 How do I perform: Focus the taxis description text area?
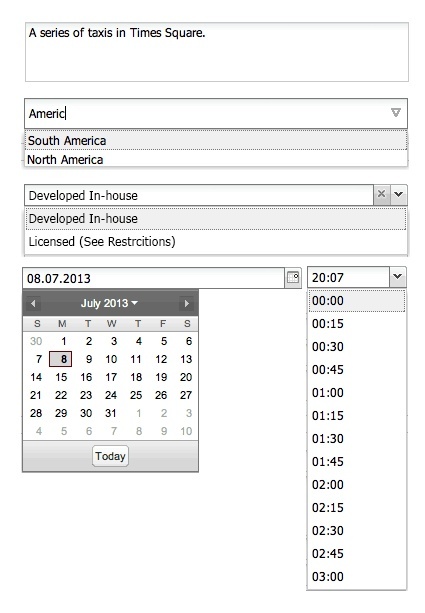click(217, 52)
